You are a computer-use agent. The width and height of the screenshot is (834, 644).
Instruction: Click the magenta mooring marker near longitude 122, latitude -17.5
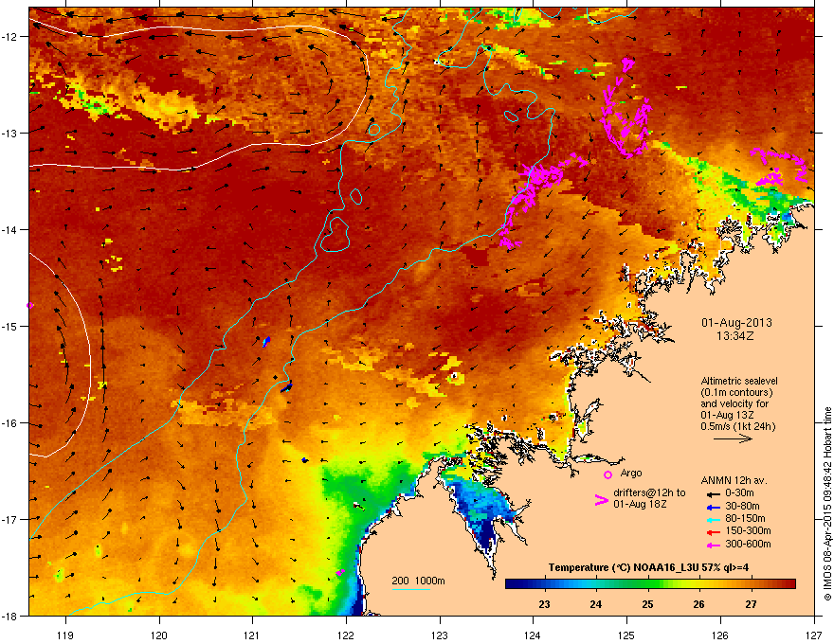340,572
